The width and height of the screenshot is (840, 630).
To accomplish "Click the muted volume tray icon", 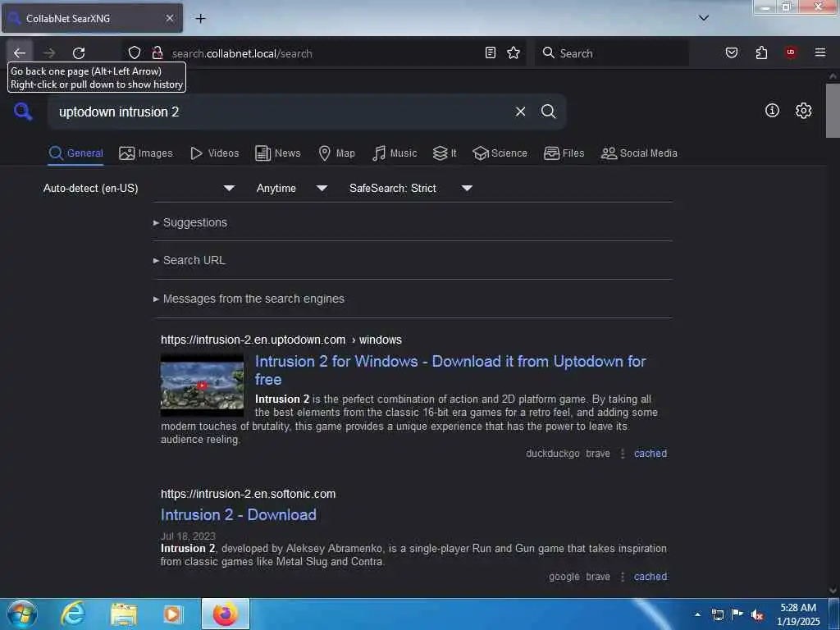I will coord(757,614).
